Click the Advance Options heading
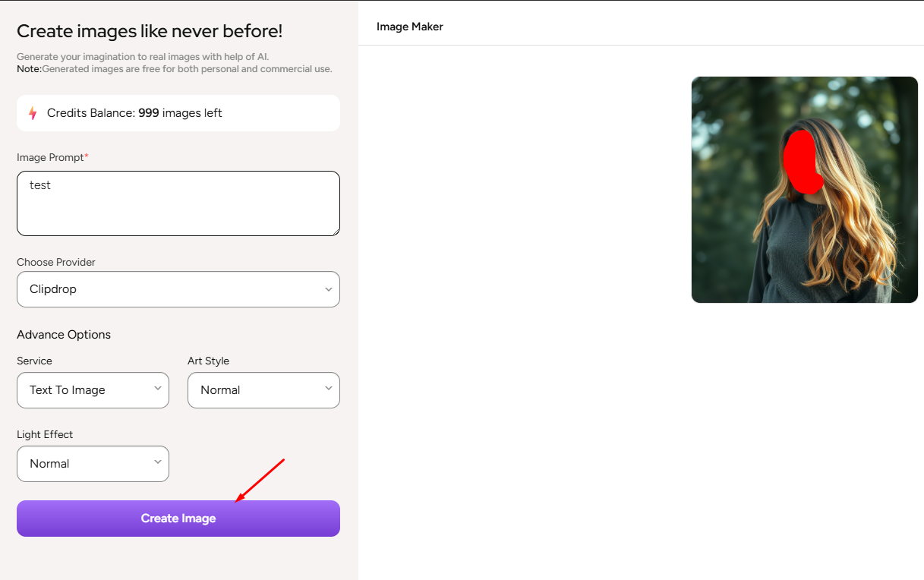Image resolution: width=924 pixels, height=580 pixels. (64, 335)
